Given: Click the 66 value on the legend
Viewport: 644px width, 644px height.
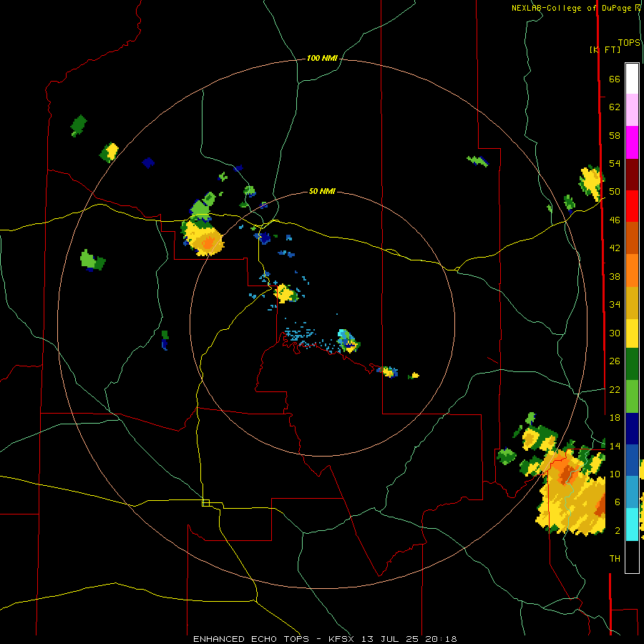Looking at the screenshot, I should (x=615, y=79).
